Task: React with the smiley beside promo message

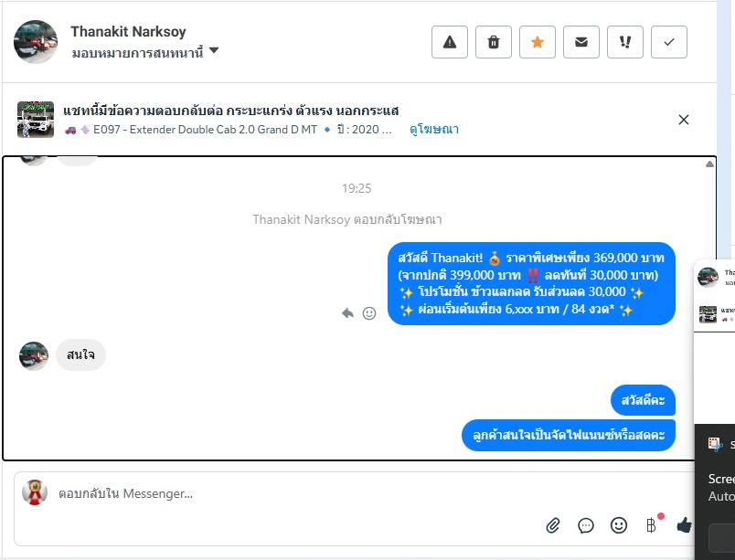Action: tap(369, 313)
